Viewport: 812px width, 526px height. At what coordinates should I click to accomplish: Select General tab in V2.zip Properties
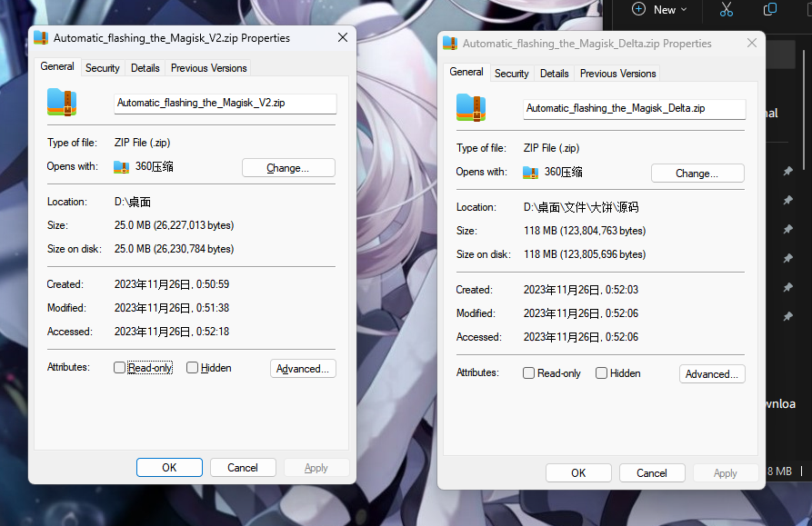[57, 66]
